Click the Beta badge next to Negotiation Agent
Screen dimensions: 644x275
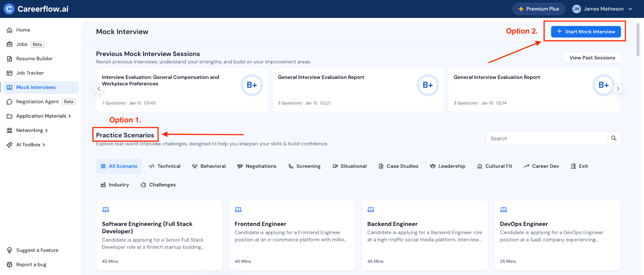point(69,102)
